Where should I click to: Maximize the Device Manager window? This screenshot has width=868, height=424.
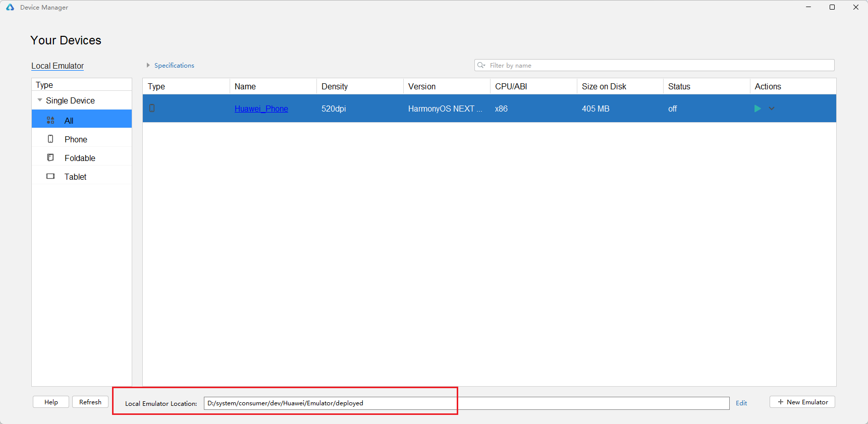tap(832, 7)
